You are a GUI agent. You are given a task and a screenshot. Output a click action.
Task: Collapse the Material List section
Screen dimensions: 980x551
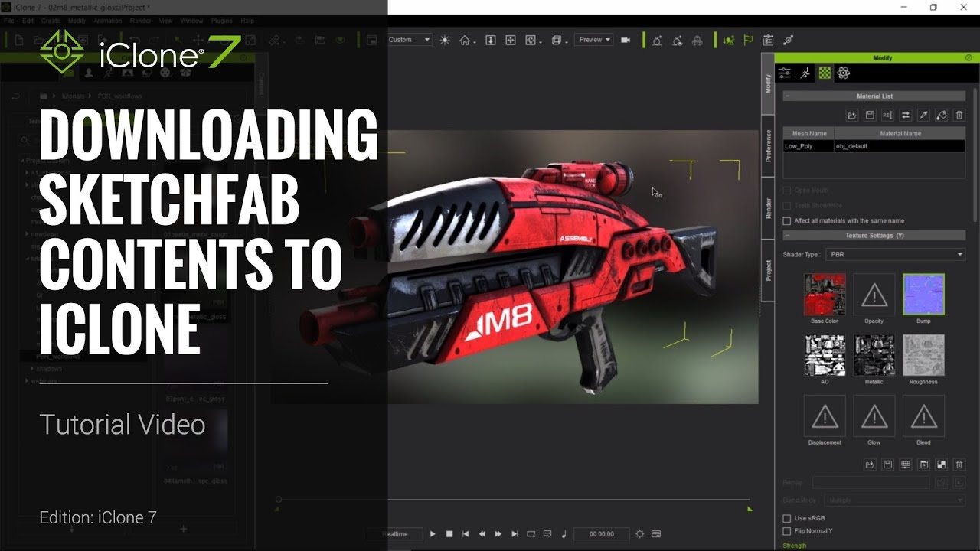787,96
